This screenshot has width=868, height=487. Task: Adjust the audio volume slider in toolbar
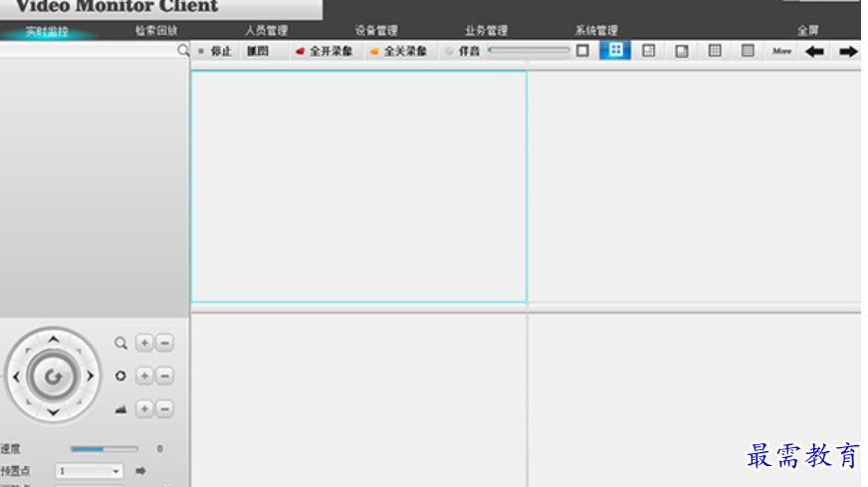(x=529, y=51)
